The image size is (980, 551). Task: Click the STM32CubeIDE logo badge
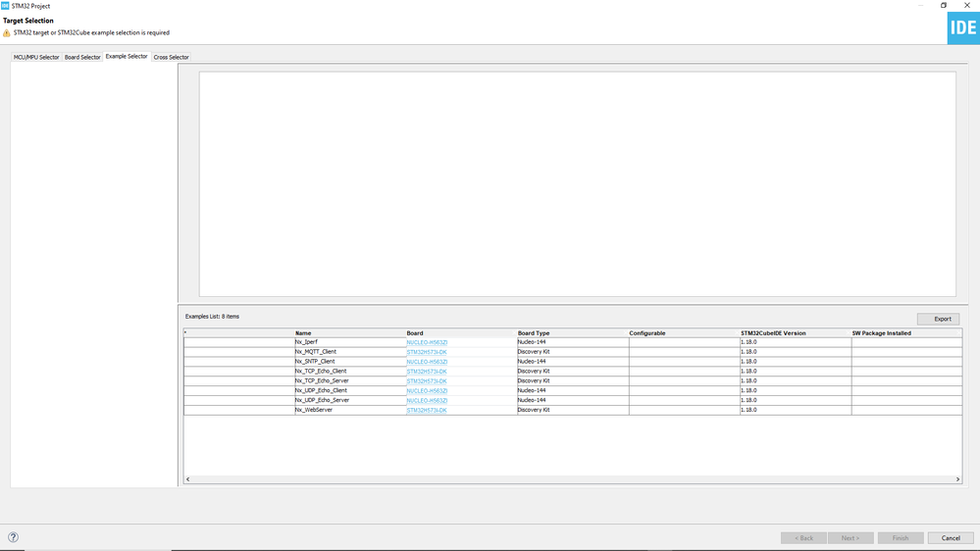click(x=963, y=28)
